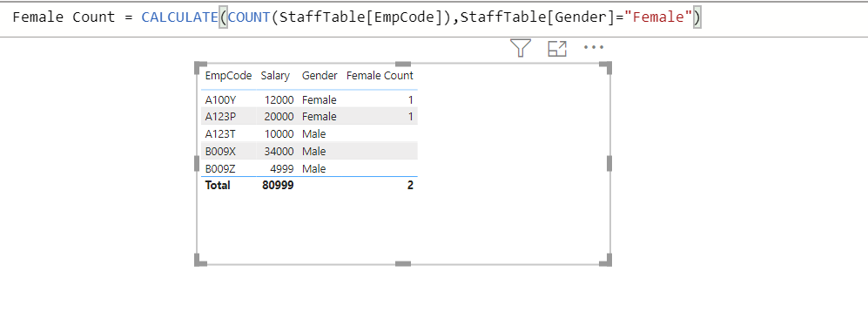Click the top-middle resize handle of the visual

coord(403,64)
